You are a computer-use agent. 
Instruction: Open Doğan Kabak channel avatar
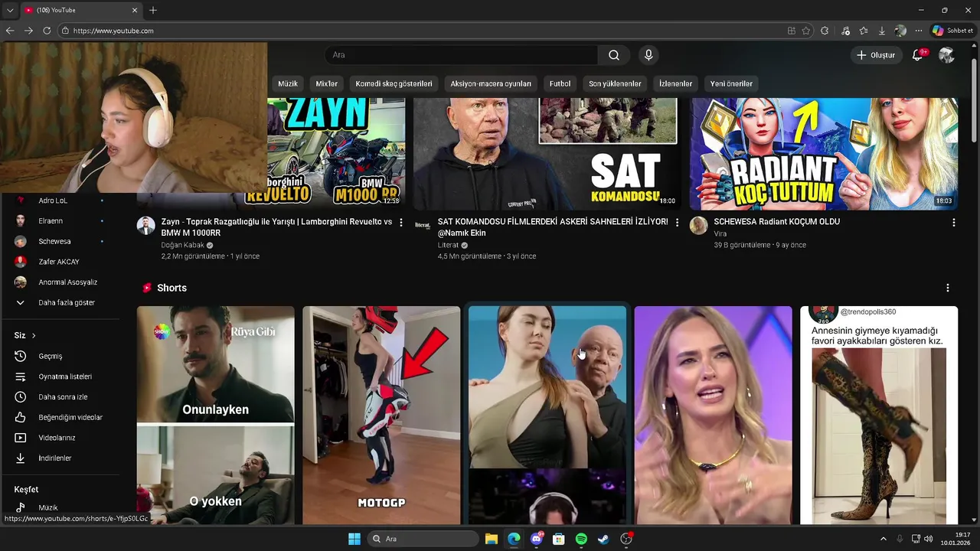click(145, 225)
